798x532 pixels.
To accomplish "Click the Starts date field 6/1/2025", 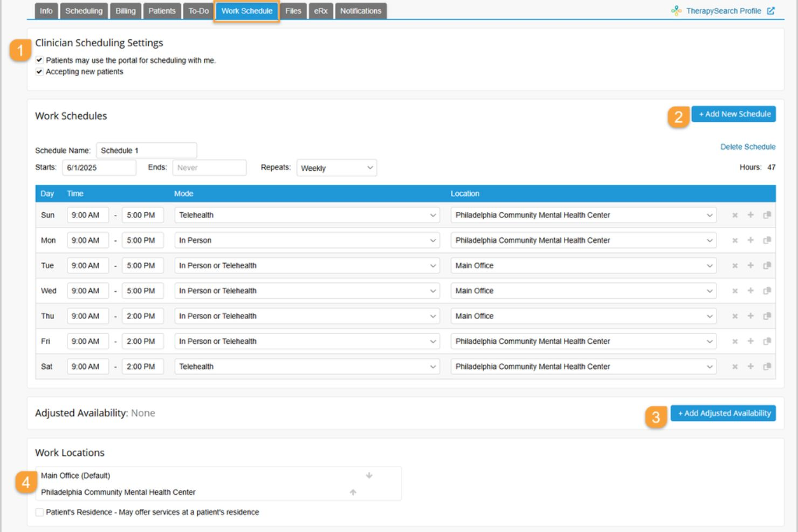I will (99, 168).
